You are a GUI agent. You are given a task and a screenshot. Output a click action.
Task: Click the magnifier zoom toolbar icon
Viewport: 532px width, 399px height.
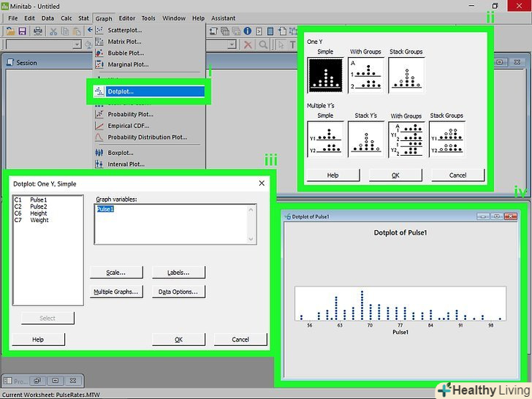click(263, 45)
